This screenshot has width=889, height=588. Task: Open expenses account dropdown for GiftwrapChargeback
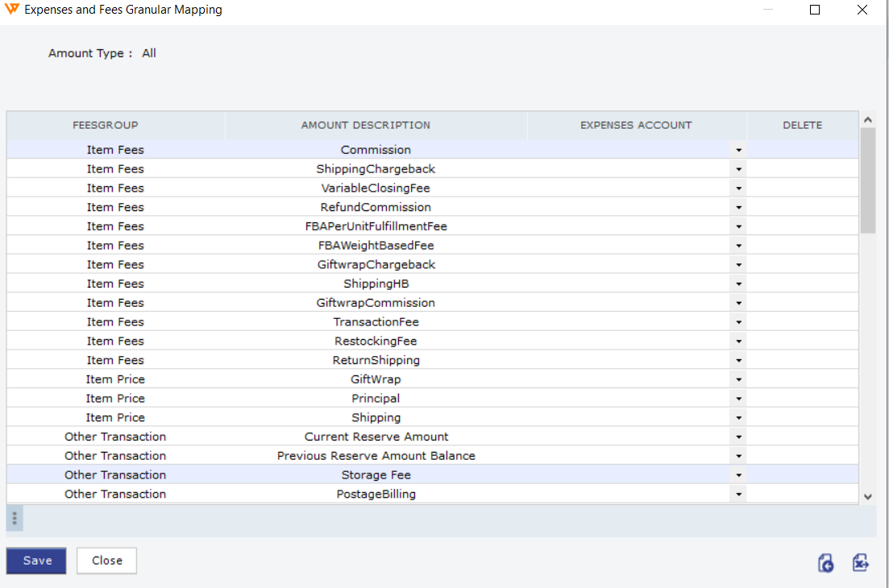(739, 265)
